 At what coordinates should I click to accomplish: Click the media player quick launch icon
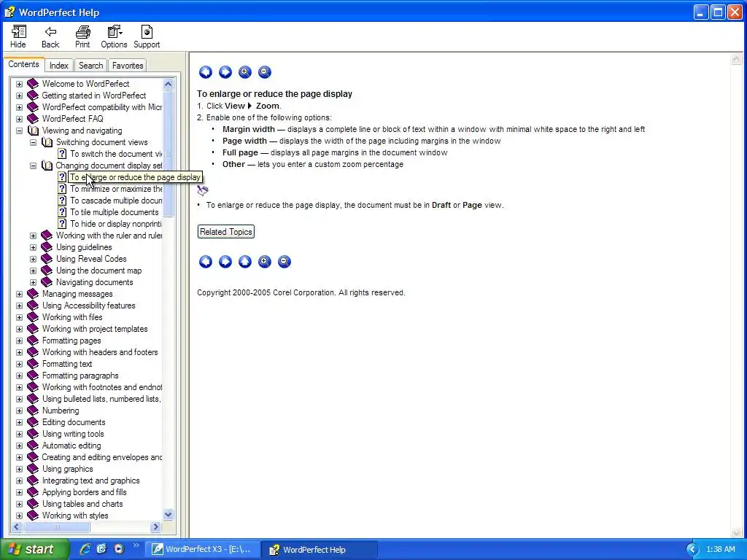119,549
